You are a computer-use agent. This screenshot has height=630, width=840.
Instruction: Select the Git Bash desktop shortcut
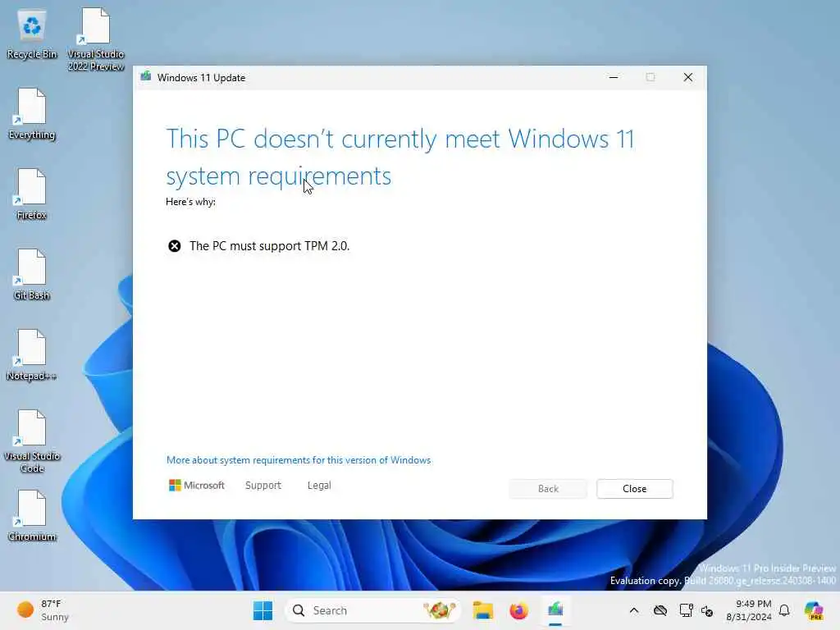[x=32, y=275]
